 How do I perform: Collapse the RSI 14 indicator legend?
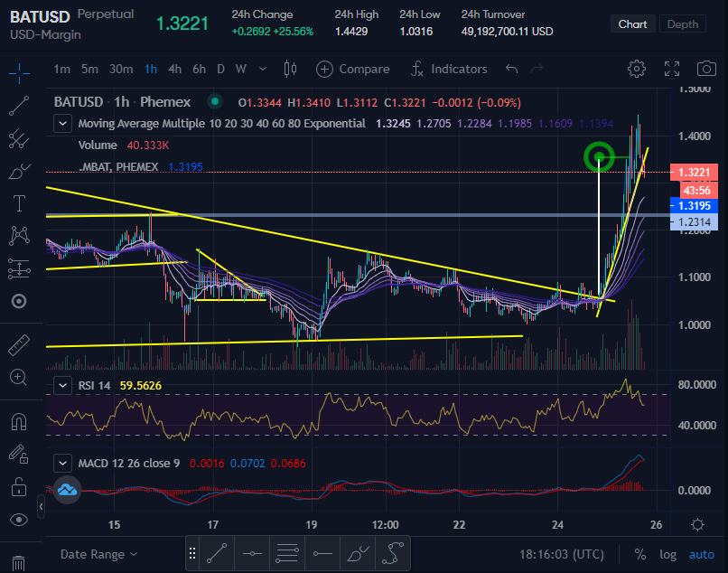62,385
